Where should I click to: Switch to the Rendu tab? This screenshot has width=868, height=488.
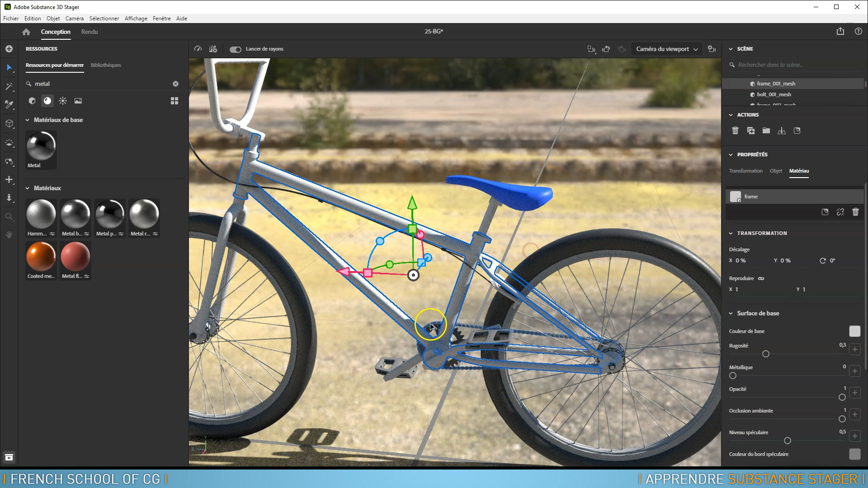tap(90, 32)
